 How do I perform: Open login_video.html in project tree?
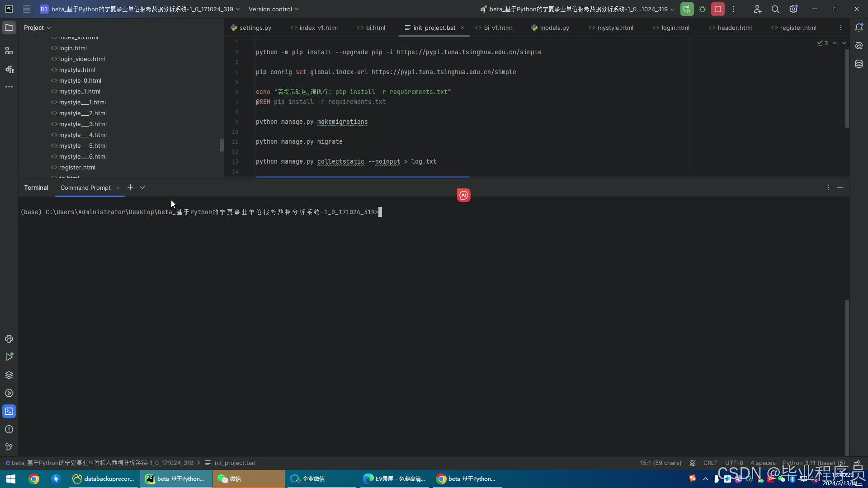(82, 59)
